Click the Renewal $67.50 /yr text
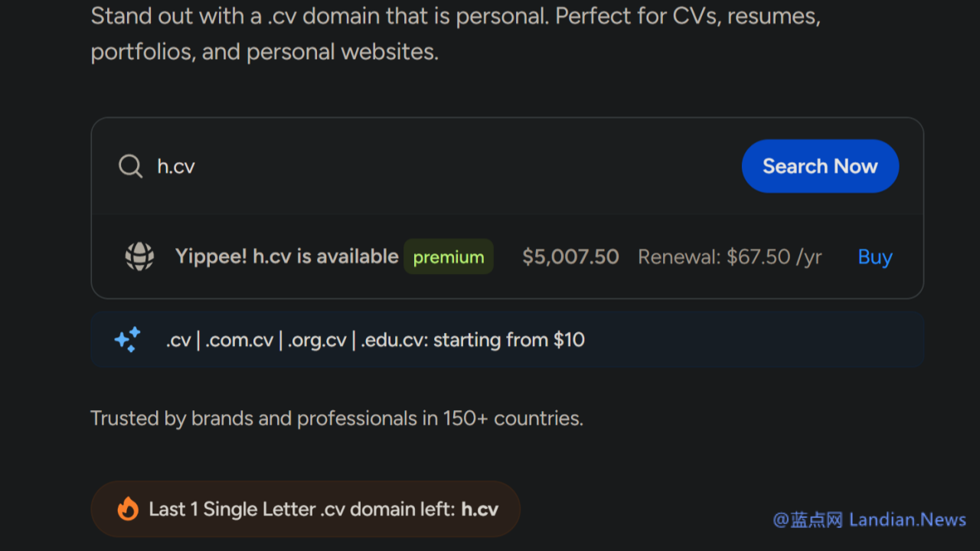980x551 pixels. (730, 257)
